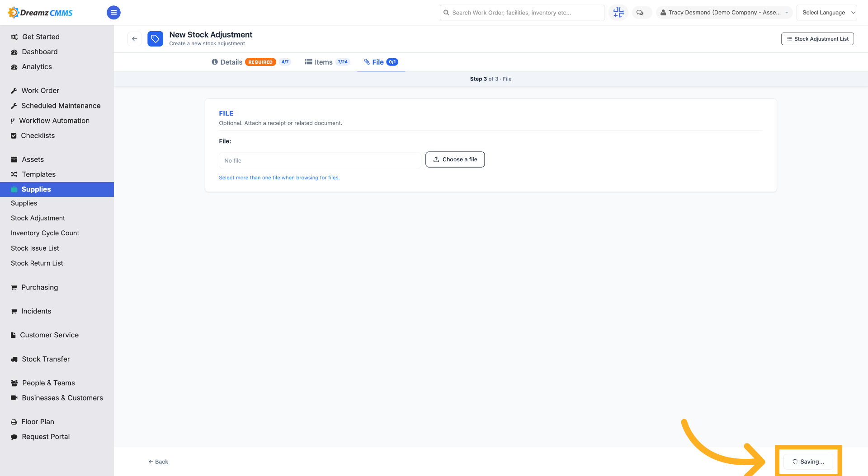Image resolution: width=868 pixels, height=476 pixels.
Task: Click the Get Started gears icon
Action: [x=14, y=37]
